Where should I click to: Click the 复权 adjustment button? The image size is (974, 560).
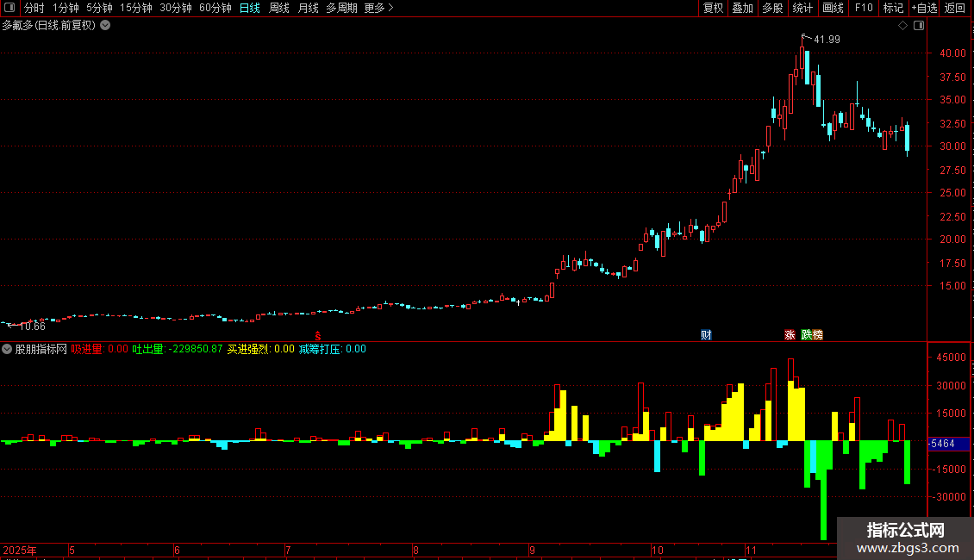point(713,8)
